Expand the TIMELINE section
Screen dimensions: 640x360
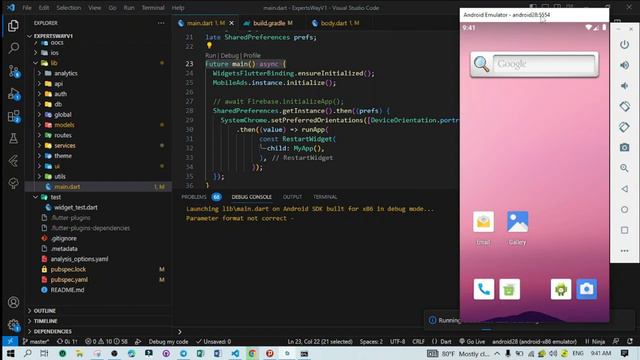45,321
